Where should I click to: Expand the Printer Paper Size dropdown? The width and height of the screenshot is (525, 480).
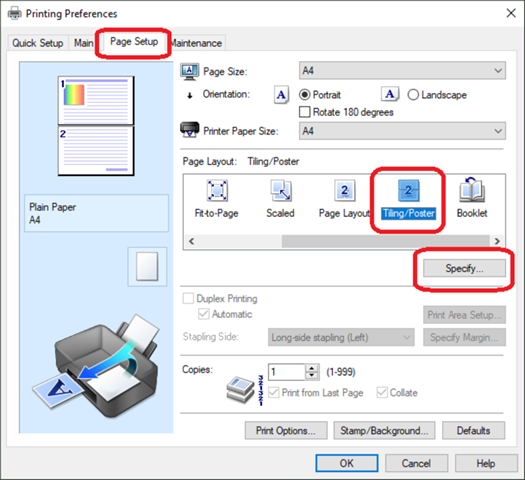pyautogui.click(x=402, y=131)
